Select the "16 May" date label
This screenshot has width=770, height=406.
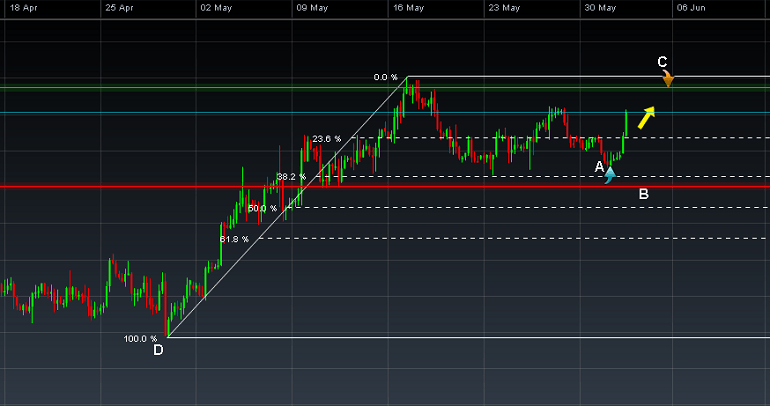(x=409, y=8)
